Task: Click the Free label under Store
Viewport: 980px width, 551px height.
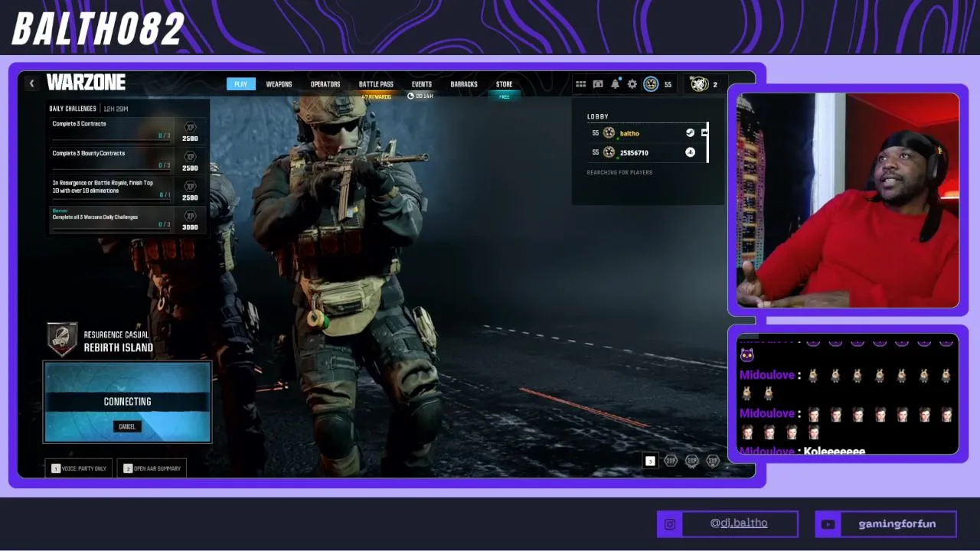Action: [505, 97]
